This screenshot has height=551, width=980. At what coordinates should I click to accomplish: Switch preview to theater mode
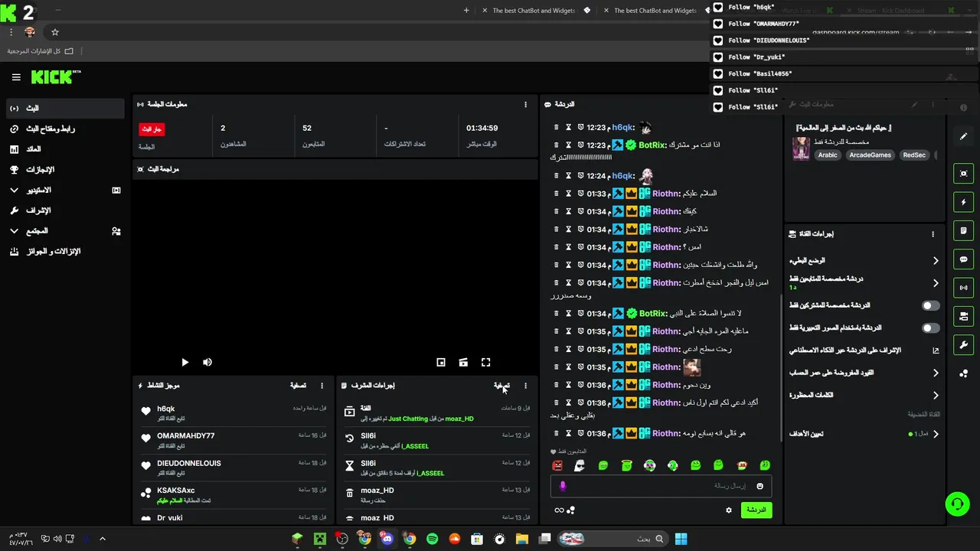[463, 362]
